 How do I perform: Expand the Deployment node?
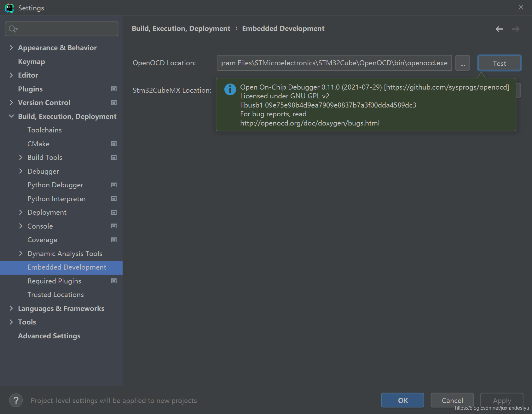(x=21, y=212)
